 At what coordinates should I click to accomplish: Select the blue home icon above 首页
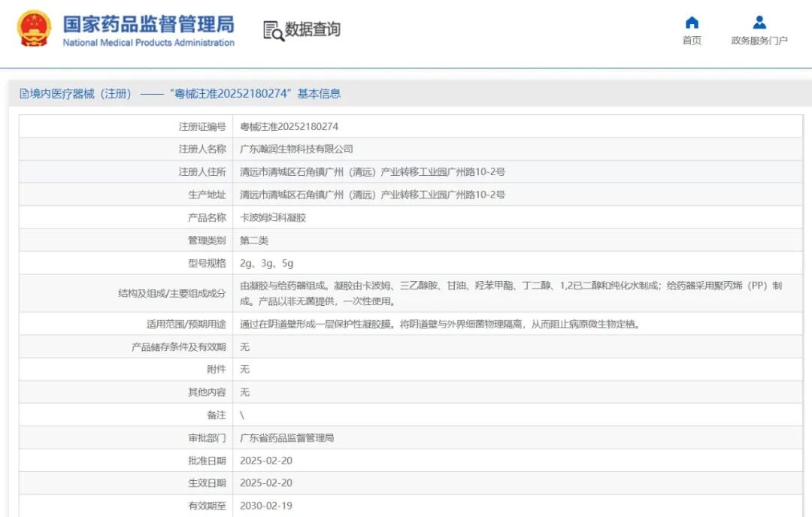pyautogui.click(x=691, y=22)
